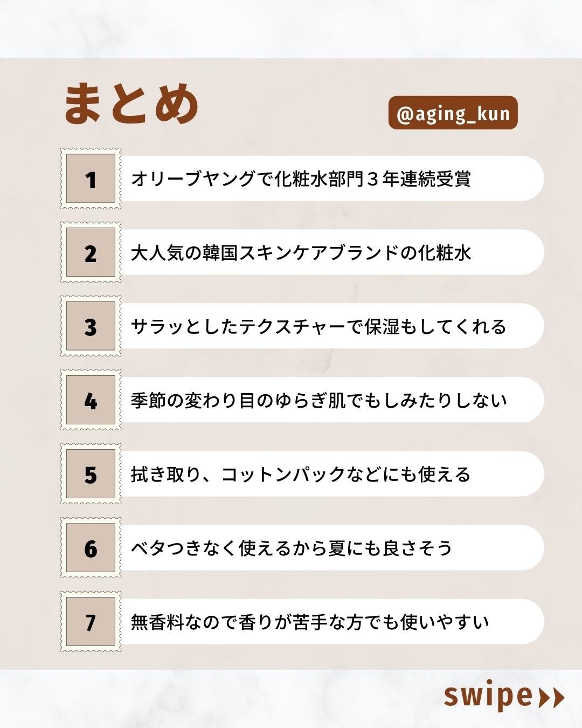The width and height of the screenshot is (582, 728).
Task: Tap the swipe text label
Action: point(488,696)
